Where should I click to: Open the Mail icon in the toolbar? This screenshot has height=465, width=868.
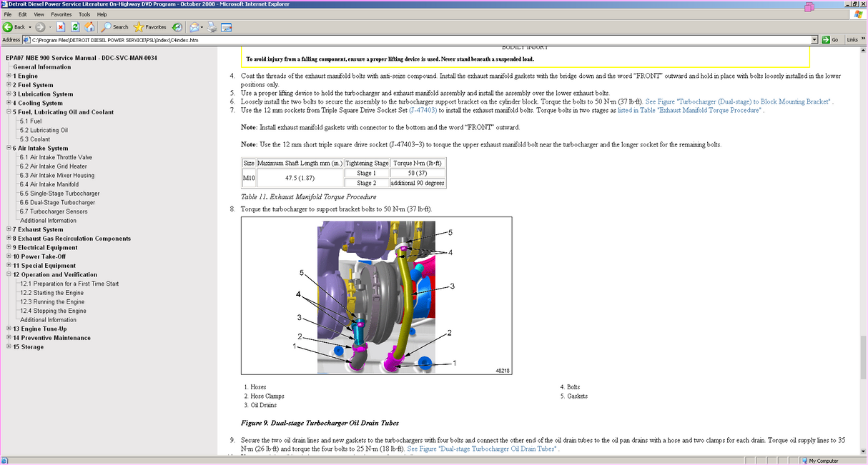[x=194, y=27]
